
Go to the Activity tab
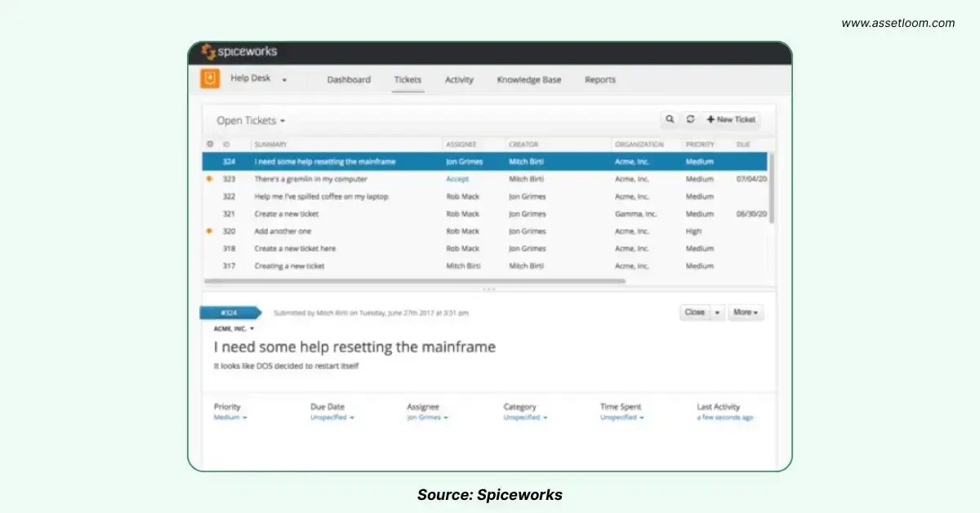click(459, 80)
